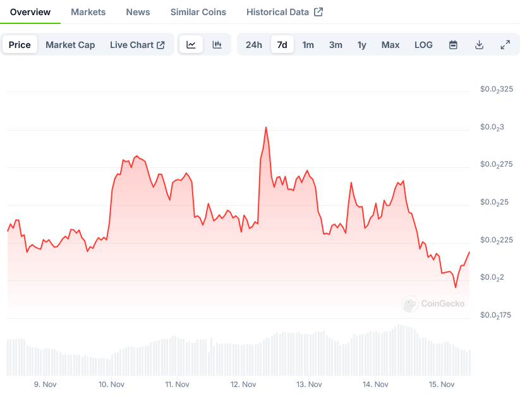This screenshot has width=532, height=399.
Task: Open the Historical Data external link
Action: click(x=284, y=12)
